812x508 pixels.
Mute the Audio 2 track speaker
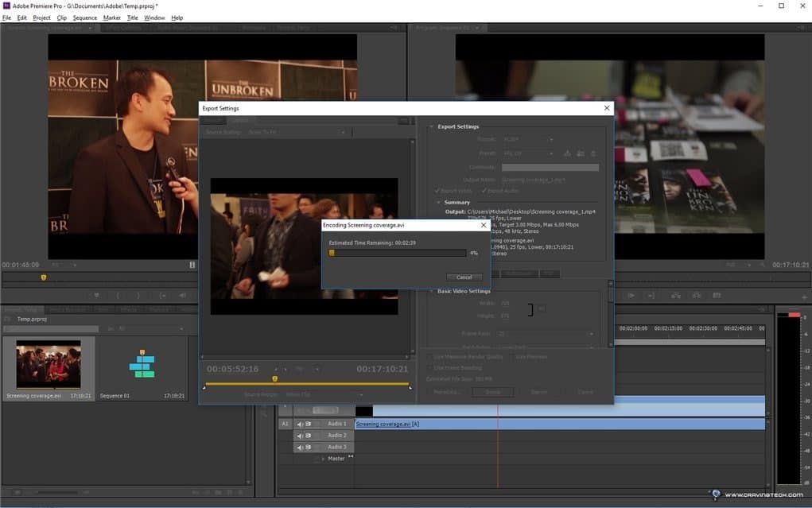coord(299,436)
